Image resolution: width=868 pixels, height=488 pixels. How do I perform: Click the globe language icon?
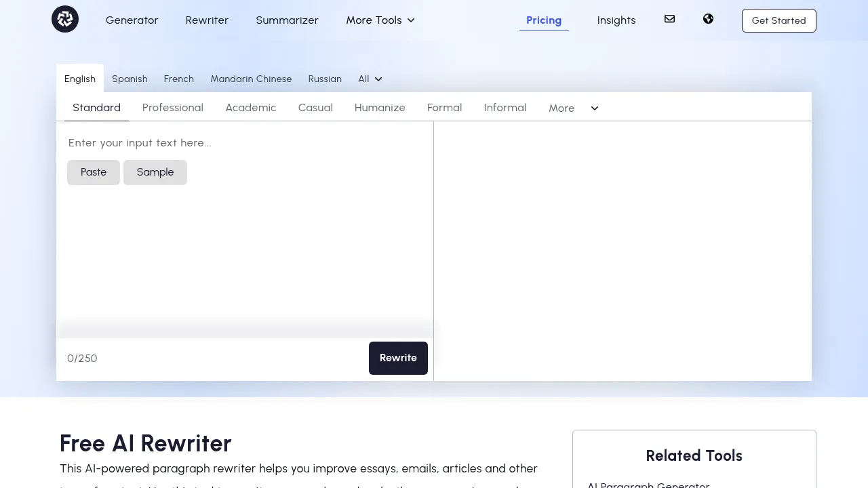pos(708,19)
